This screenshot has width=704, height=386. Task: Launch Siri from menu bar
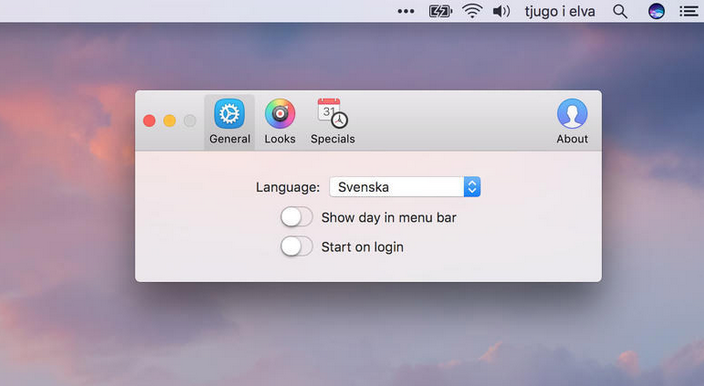(x=656, y=11)
